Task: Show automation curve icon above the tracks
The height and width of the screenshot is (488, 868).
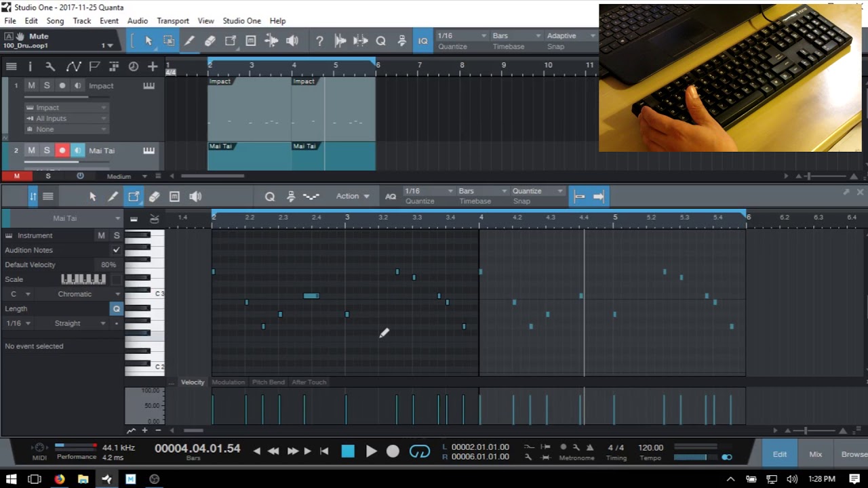Action: click(x=73, y=66)
